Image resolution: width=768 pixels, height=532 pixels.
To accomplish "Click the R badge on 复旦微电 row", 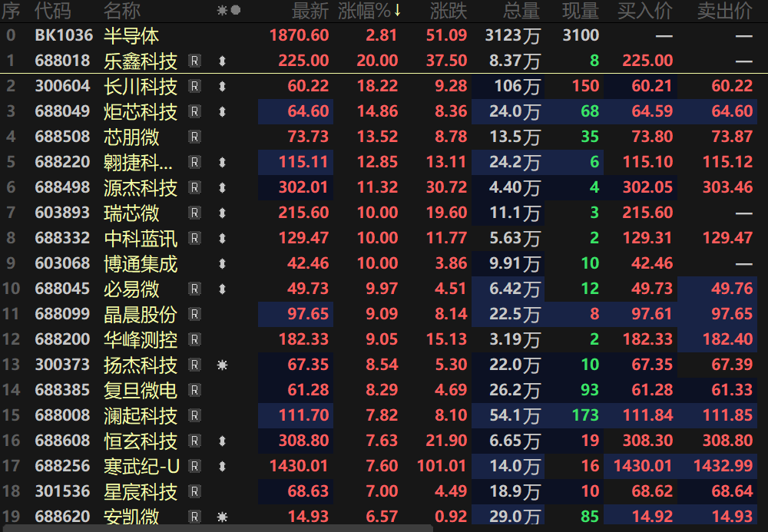I will click(x=194, y=390).
